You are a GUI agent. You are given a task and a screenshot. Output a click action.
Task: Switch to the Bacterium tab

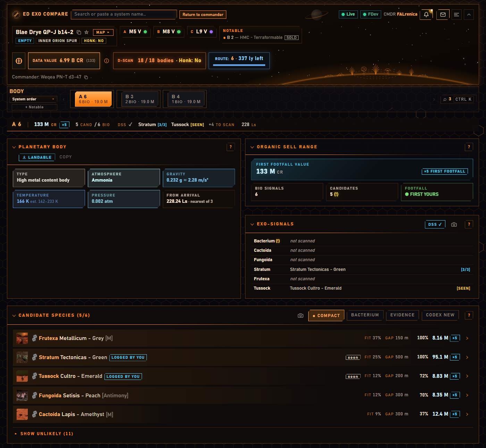coord(365,315)
